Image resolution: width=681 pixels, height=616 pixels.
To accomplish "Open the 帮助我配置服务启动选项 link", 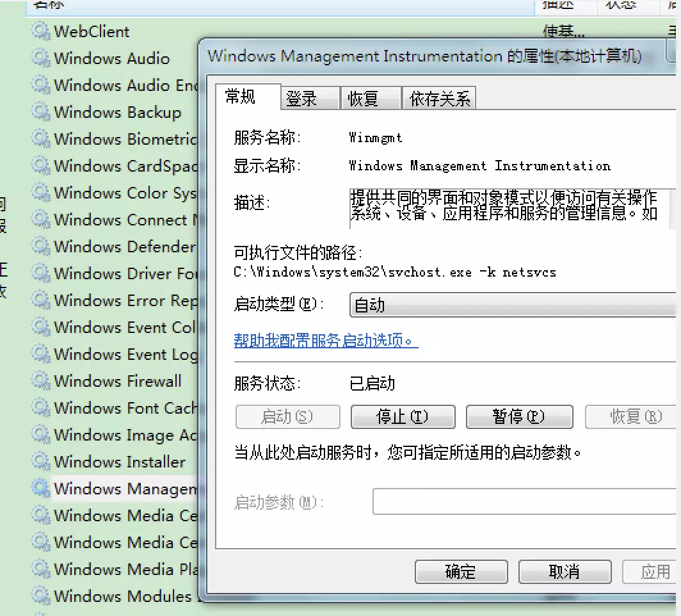I will click(325, 340).
